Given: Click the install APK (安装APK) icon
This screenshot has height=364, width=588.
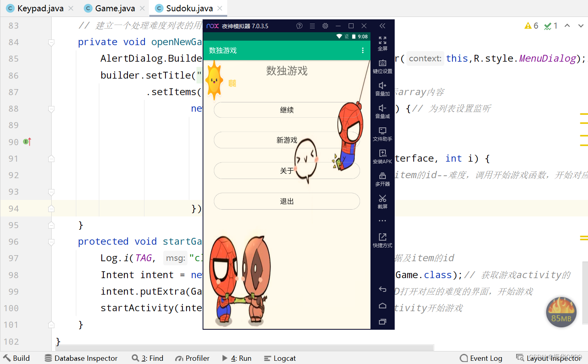Looking at the screenshot, I should 383,156.
